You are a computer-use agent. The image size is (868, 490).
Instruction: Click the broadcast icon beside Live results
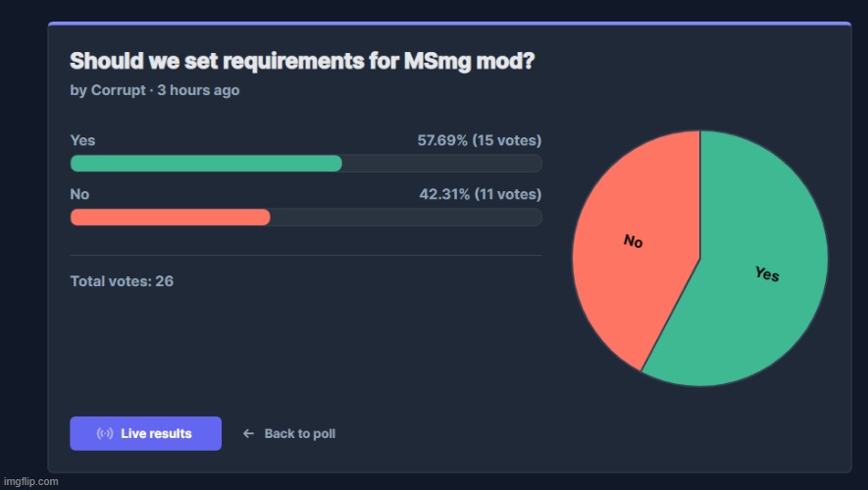(104, 433)
